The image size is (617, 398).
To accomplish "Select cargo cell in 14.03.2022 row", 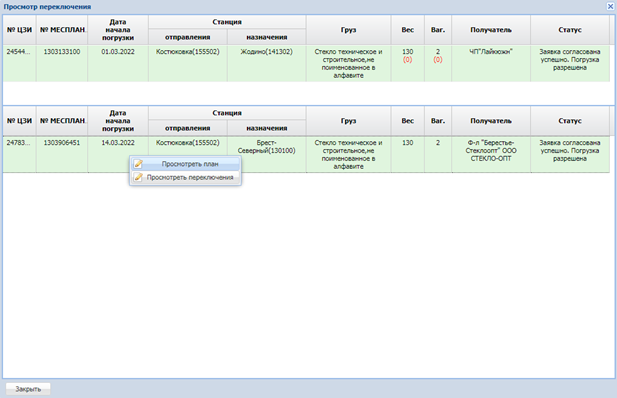I will (349, 154).
